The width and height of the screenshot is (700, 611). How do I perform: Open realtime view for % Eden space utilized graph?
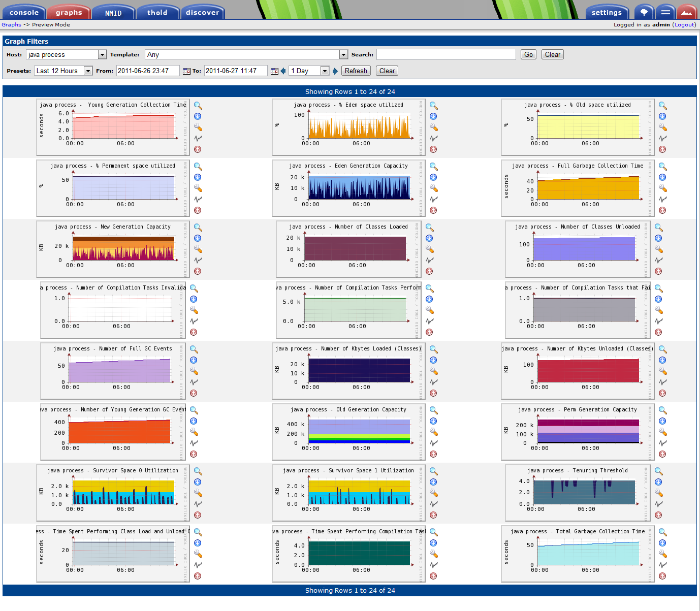click(434, 138)
